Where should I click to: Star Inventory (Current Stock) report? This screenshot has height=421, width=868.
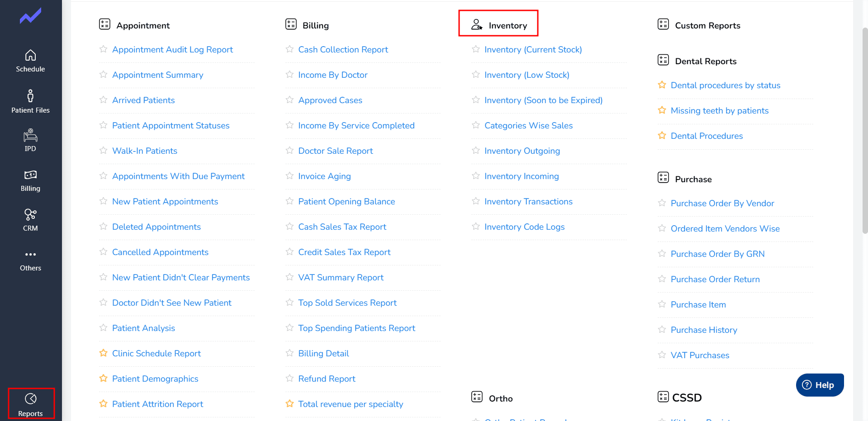[x=476, y=49]
